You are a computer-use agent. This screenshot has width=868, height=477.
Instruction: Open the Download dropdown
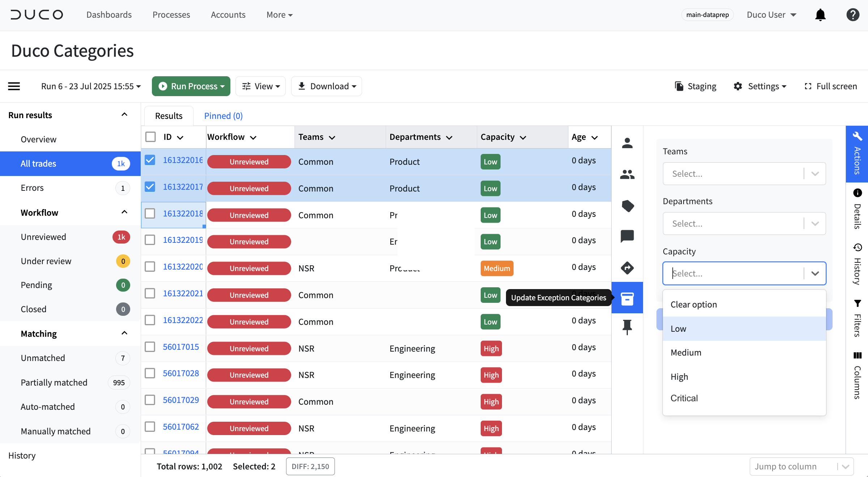click(x=327, y=86)
